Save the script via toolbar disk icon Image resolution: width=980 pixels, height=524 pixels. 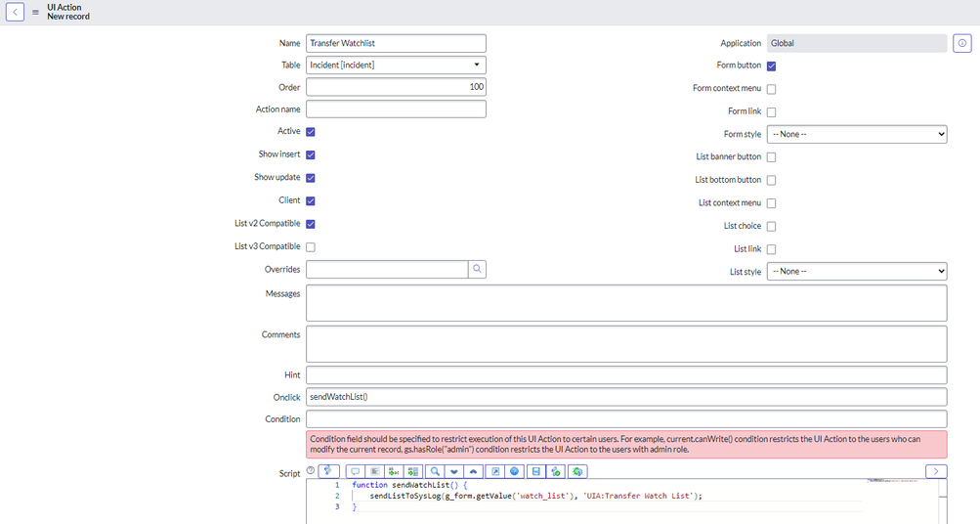[x=535, y=471]
